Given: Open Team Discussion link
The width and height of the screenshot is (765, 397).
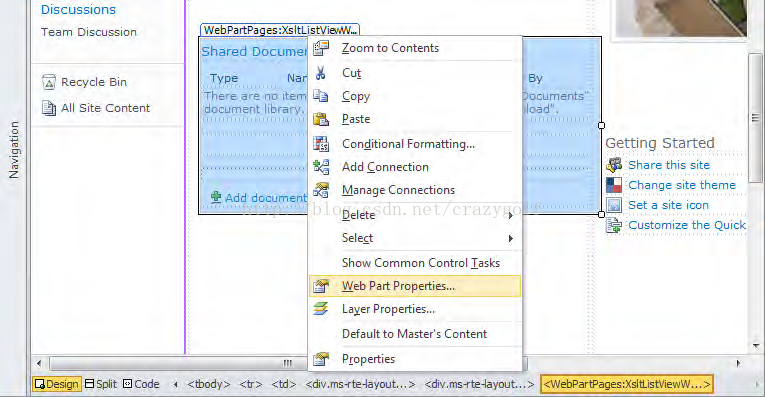Looking at the screenshot, I should click(x=89, y=32).
